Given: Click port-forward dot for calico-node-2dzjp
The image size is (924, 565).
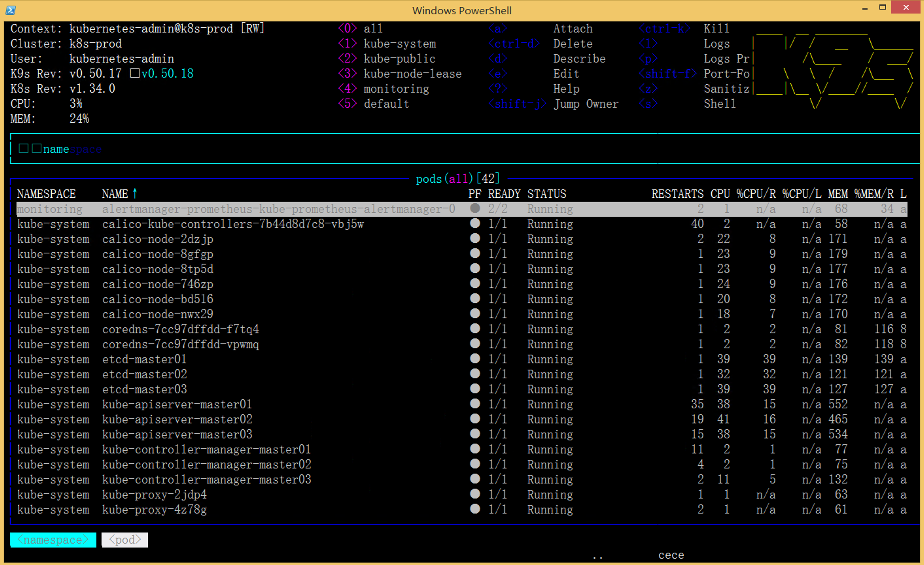Looking at the screenshot, I should [475, 238].
